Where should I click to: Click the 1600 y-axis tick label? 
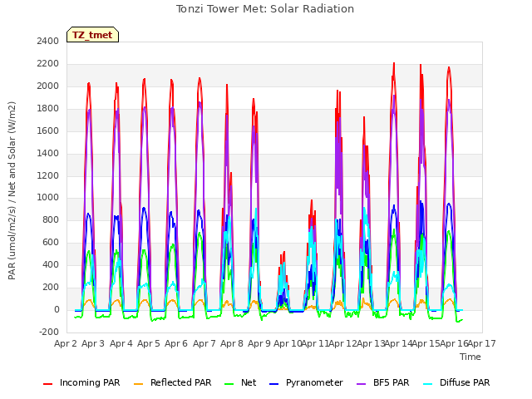point(48,131)
